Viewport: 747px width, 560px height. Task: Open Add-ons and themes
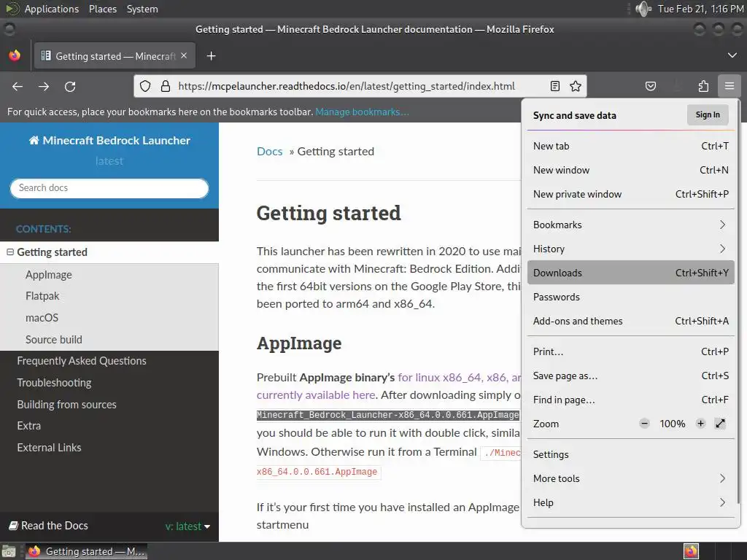(x=631, y=321)
